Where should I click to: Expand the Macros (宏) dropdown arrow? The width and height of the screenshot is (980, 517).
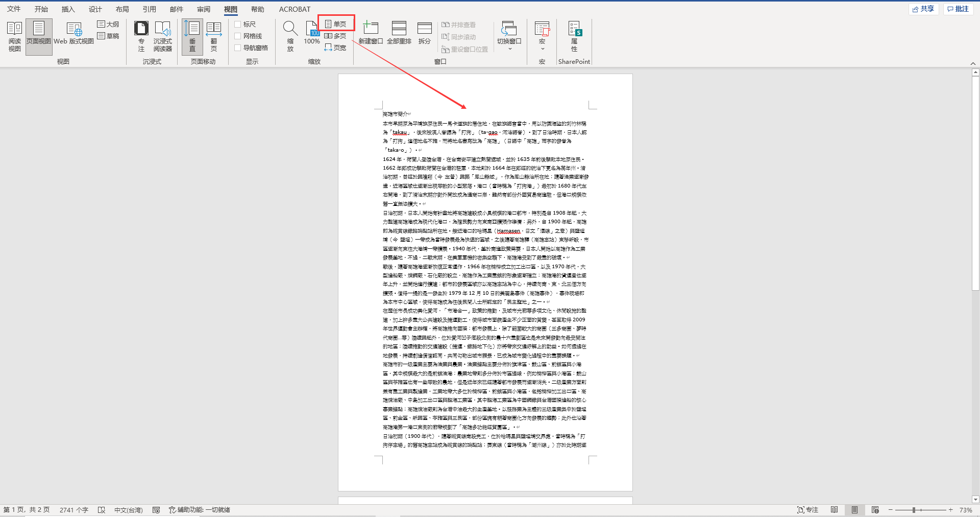click(542, 49)
